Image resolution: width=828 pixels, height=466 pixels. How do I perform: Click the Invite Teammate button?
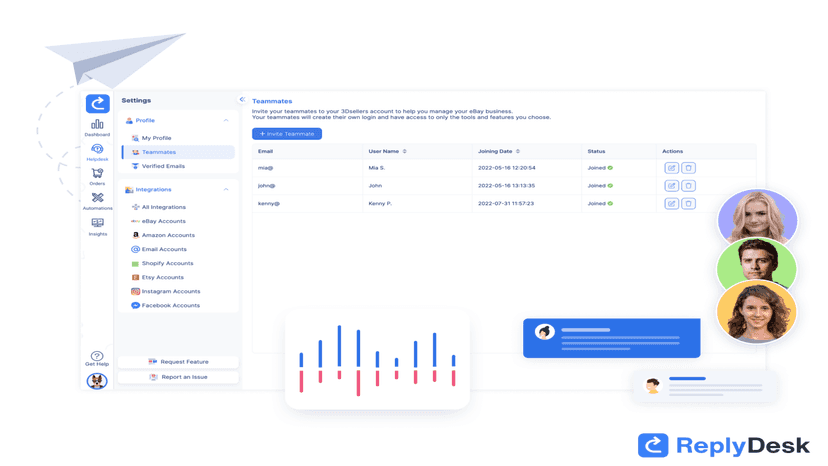click(x=287, y=134)
